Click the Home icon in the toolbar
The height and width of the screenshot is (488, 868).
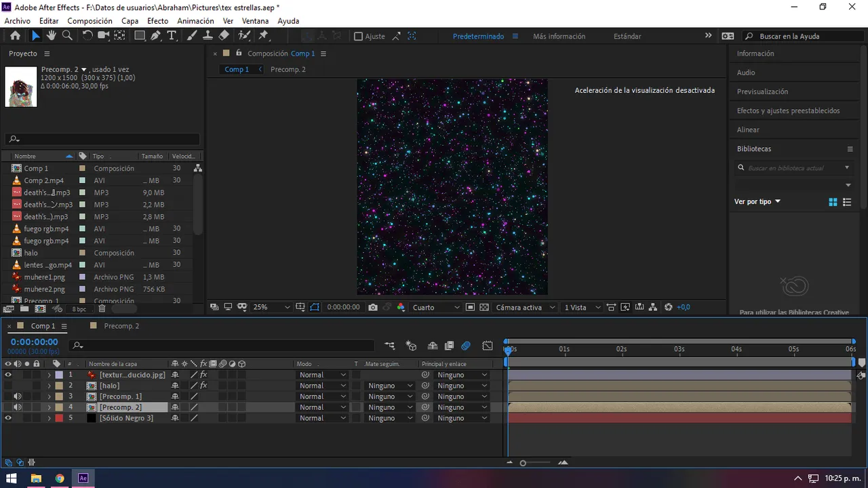click(15, 36)
